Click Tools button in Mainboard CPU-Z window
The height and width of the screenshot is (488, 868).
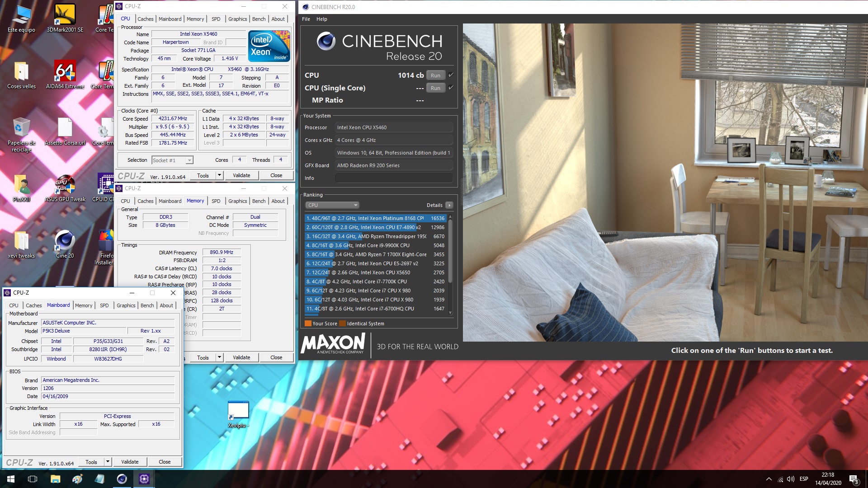click(x=91, y=462)
